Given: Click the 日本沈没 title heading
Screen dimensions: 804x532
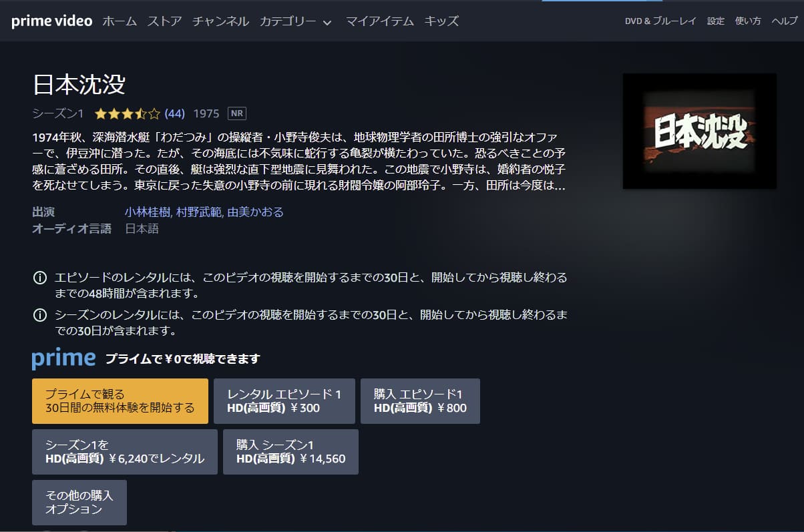Looking at the screenshot, I should pyautogui.click(x=79, y=84).
